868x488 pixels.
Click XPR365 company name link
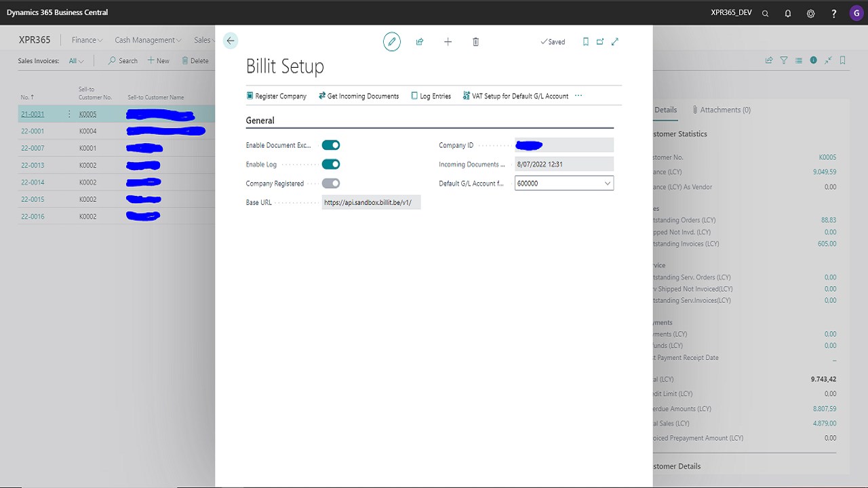tap(35, 40)
